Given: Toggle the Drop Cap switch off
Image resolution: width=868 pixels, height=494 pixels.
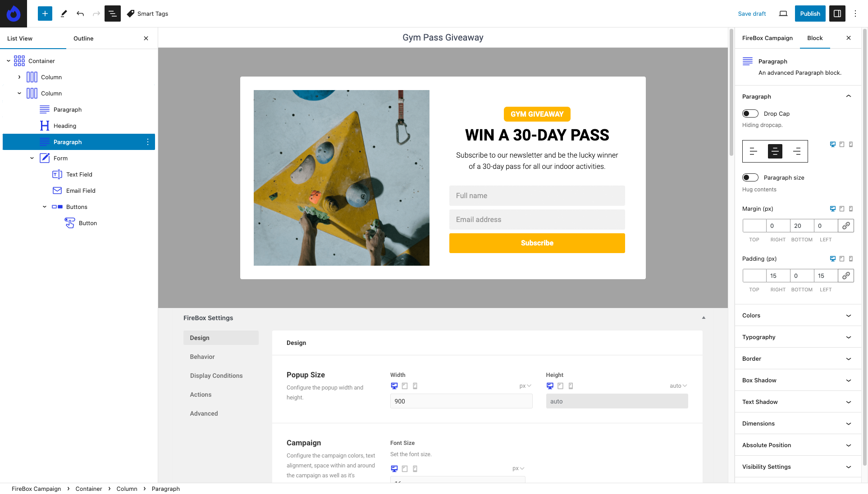Looking at the screenshot, I should (749, 113).
